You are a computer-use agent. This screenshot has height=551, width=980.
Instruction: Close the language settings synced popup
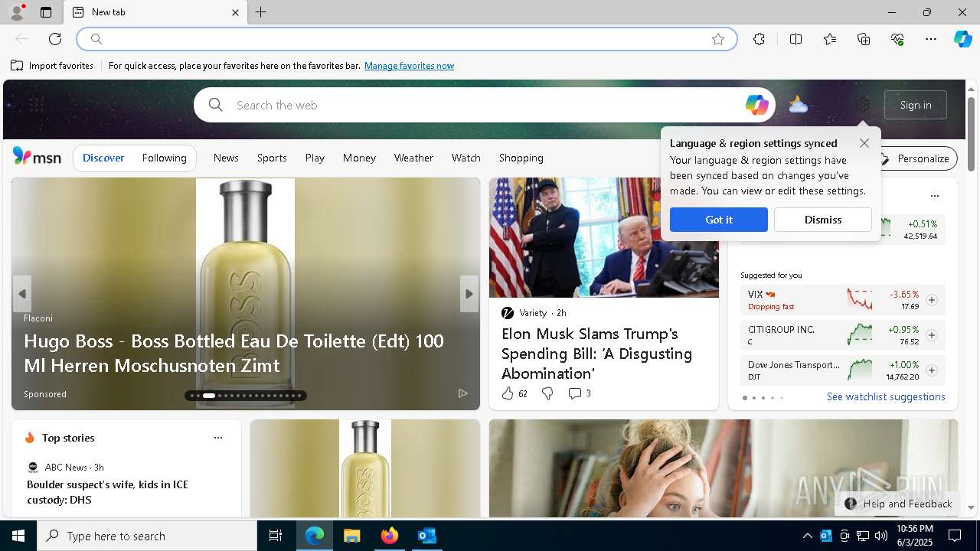[864, 143]
